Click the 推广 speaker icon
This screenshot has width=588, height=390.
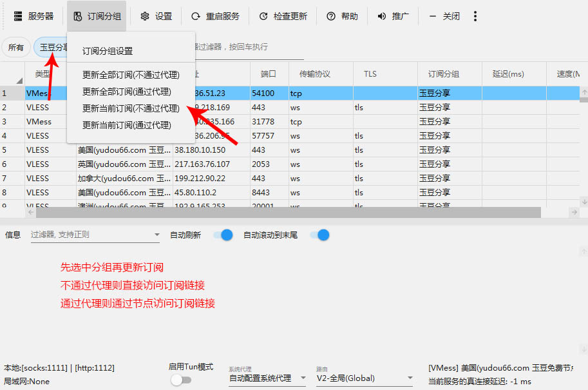click(x=382, y=16)
